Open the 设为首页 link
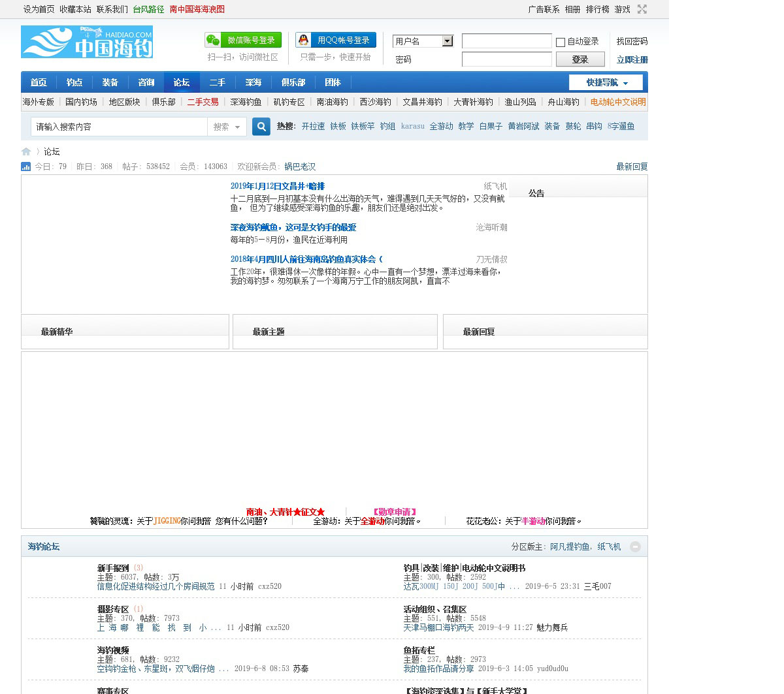 tap(39, 9)
